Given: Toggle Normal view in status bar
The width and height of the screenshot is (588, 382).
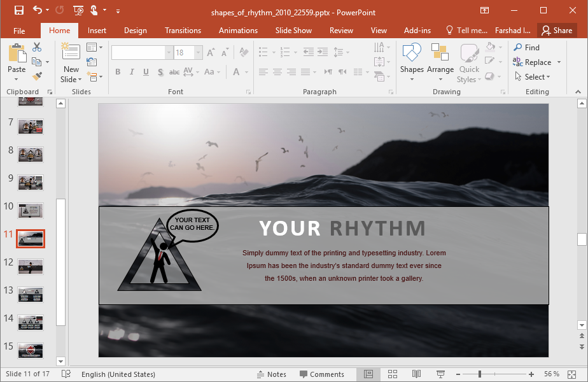Looking at the screenshot, I should point(368,374).
